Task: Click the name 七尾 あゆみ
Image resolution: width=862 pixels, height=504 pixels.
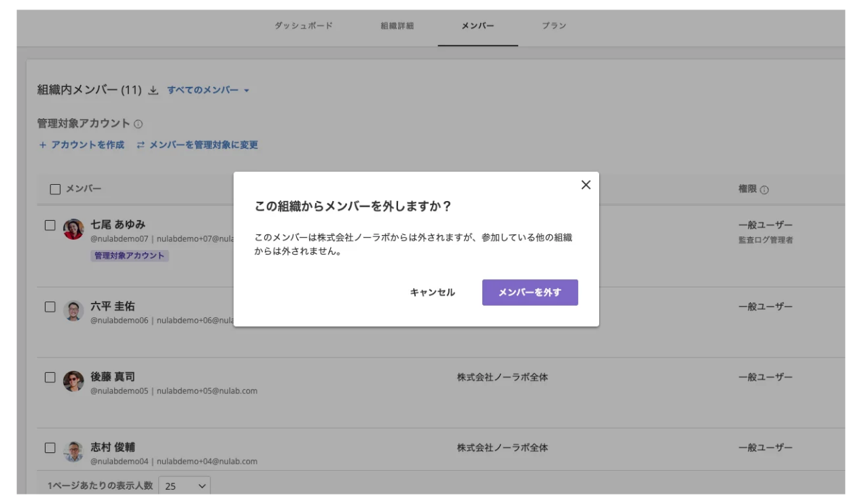Action: point(118,224)
